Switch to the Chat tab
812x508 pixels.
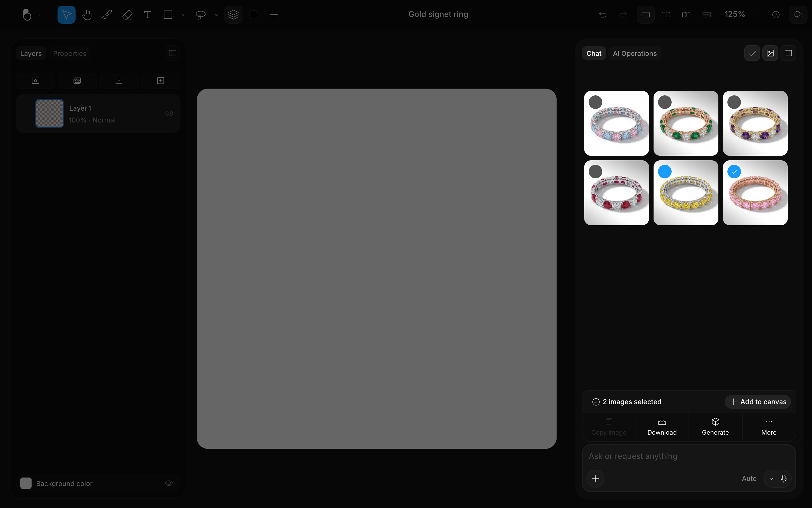594,53
